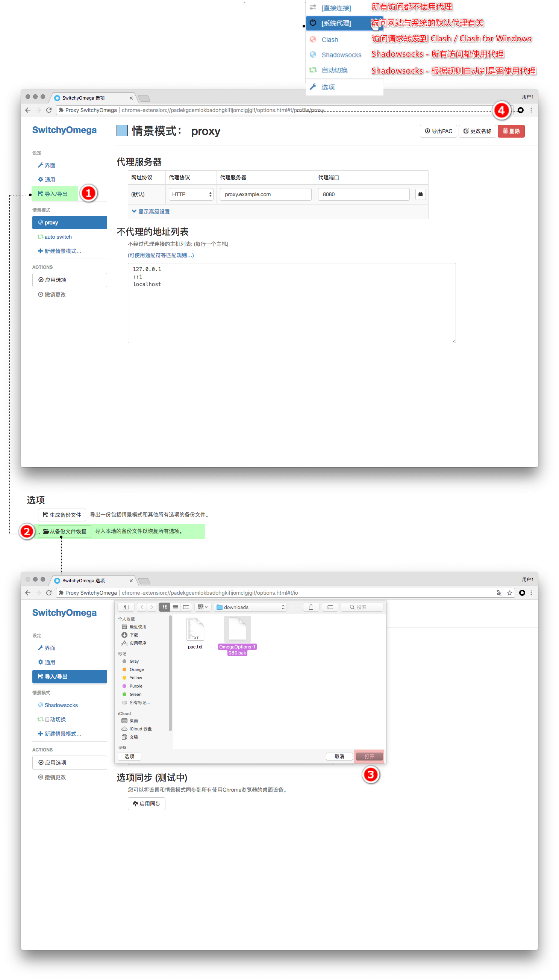
Task: Click 从备份文件恢复 button
Action: coord(65,531)
